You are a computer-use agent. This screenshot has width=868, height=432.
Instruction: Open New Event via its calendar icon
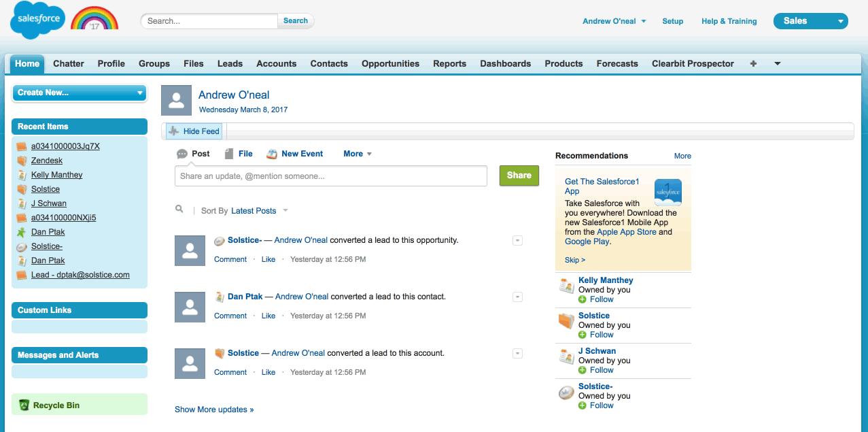[271, 153]
